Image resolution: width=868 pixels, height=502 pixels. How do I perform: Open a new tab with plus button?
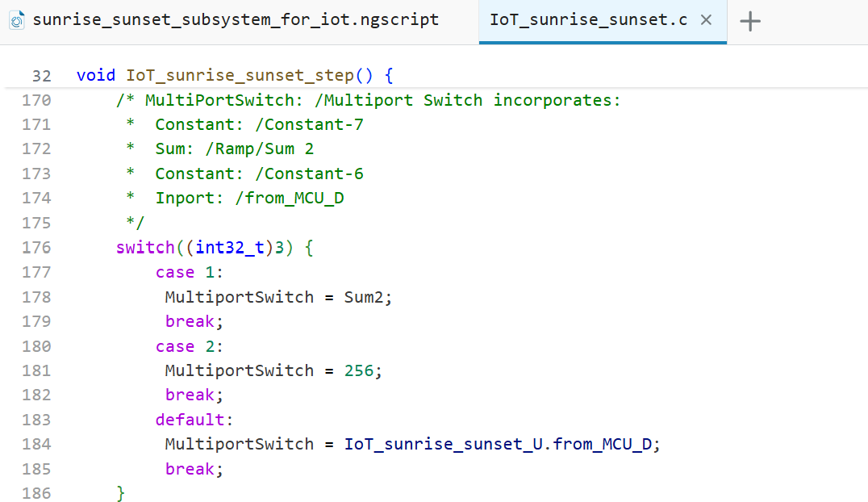point(750,22)
